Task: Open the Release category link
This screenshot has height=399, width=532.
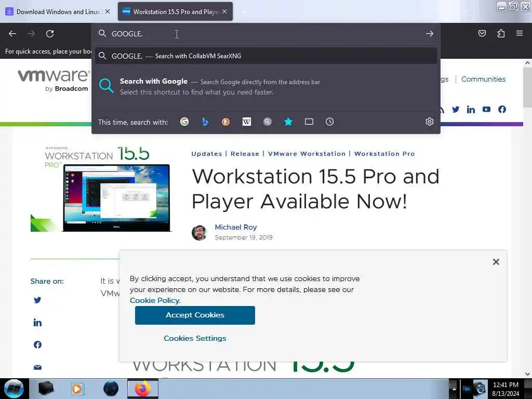Action: pos(245,154)
